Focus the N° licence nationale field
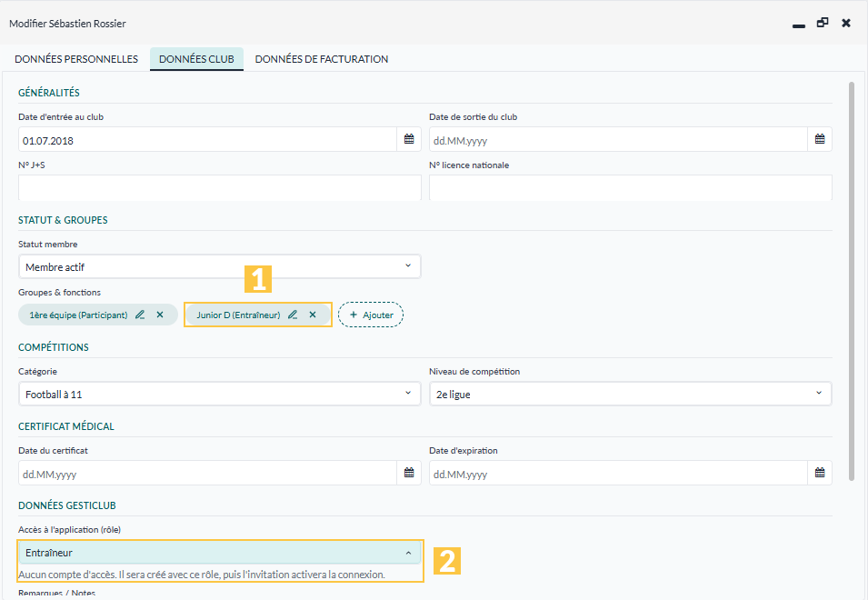The width and height of the screenshot is (868, 600). [x=631, y=187]
